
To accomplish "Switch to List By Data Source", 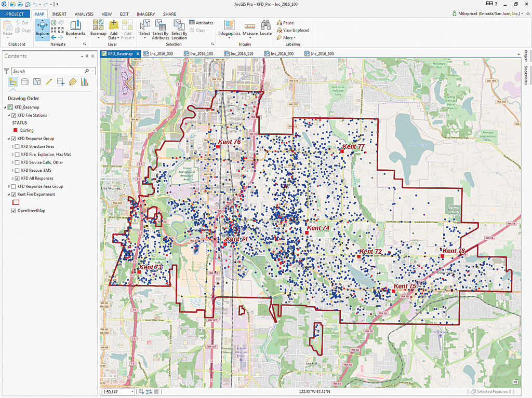I will pos(25,81).
